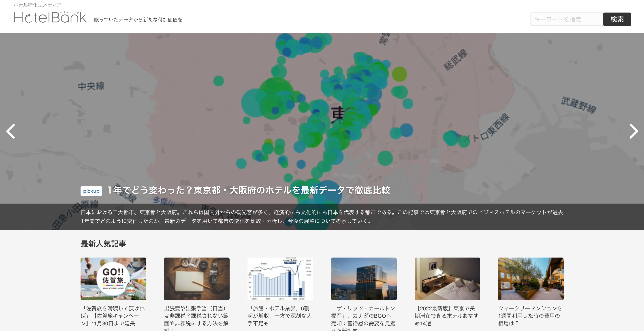
Task: Focus the キーワードを指定 search field
Action: [x=567, y=19]
